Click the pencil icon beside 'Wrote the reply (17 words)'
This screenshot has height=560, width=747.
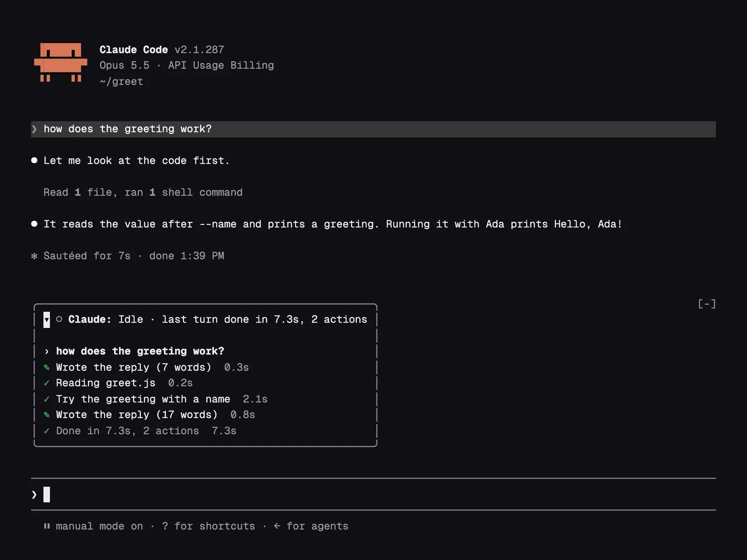47,415
